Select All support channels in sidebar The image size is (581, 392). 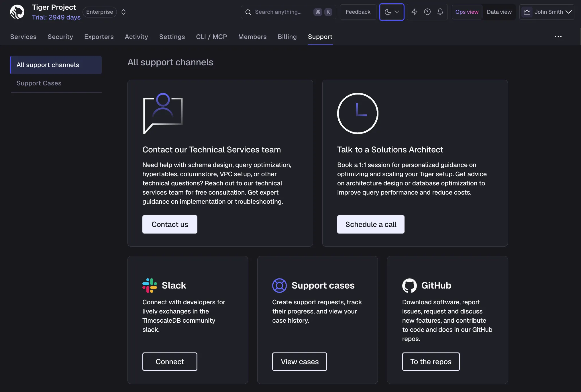tap(56, 65)
